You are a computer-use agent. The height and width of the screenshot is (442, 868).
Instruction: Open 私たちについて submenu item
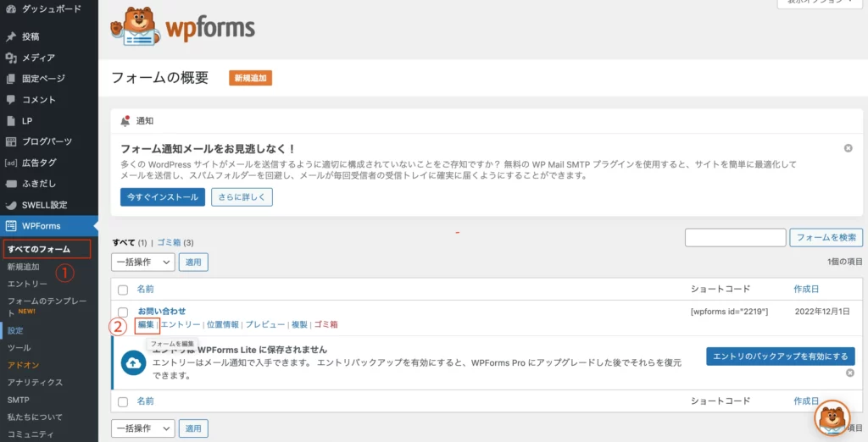[35, 417]
